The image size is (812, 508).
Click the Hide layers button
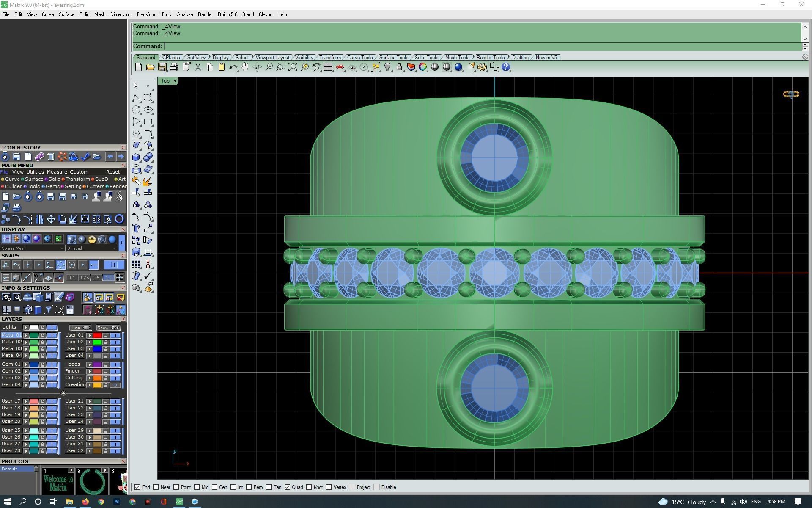tap(80, 328)
